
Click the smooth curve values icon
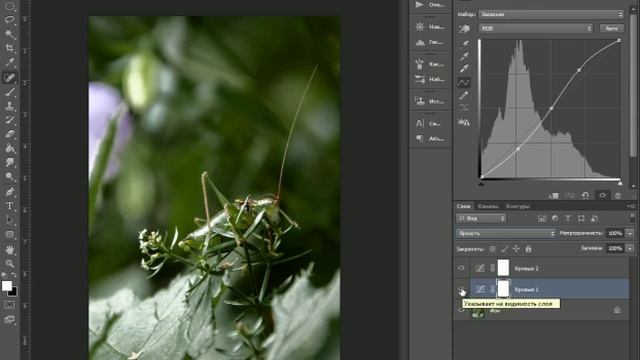[464, 108]
